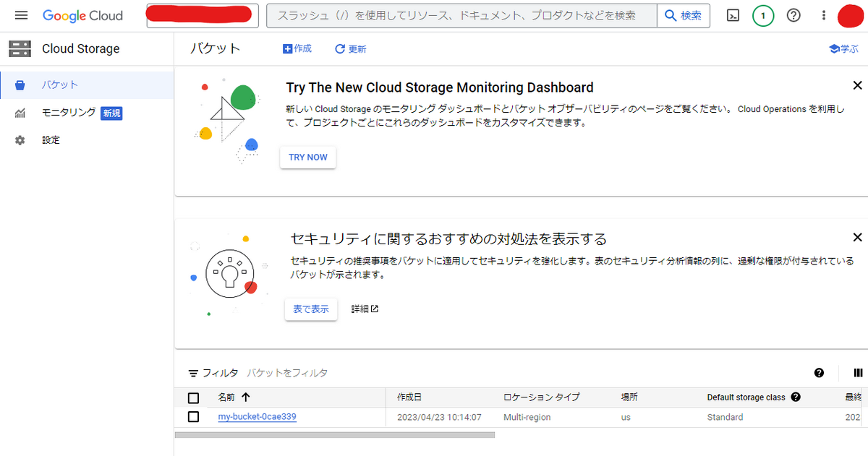The width and height of the screenshot is (868, 456).
Task: Click the filter icon above table
Action: pyautogui.click(x=193, y=374)
